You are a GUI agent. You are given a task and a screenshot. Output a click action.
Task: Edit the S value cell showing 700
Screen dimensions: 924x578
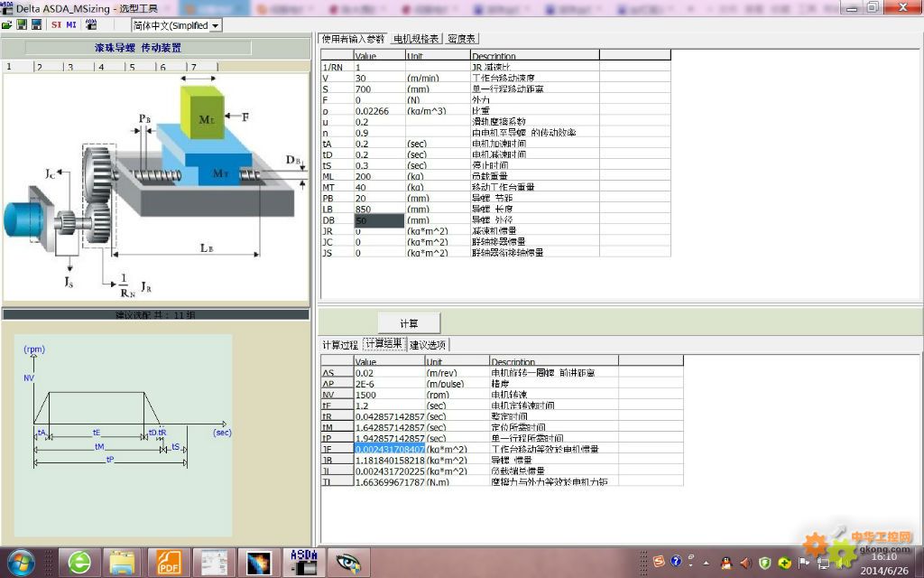click(380, 89)
